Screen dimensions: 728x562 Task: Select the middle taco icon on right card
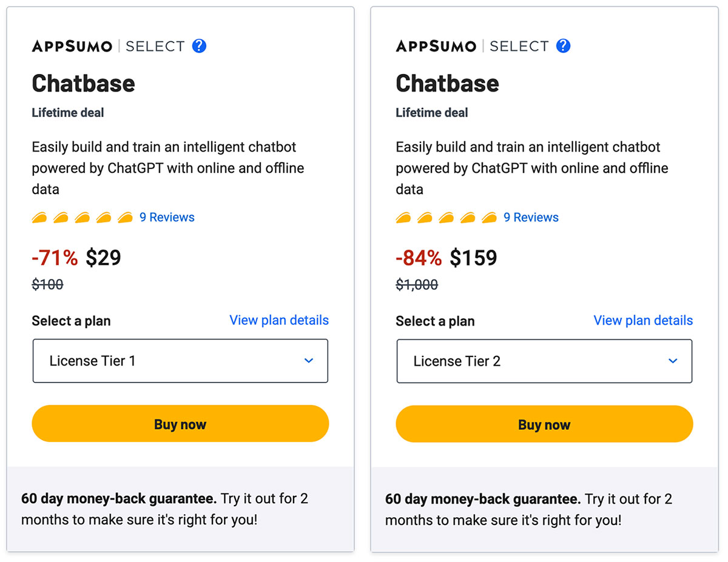(x=445, y=217)
